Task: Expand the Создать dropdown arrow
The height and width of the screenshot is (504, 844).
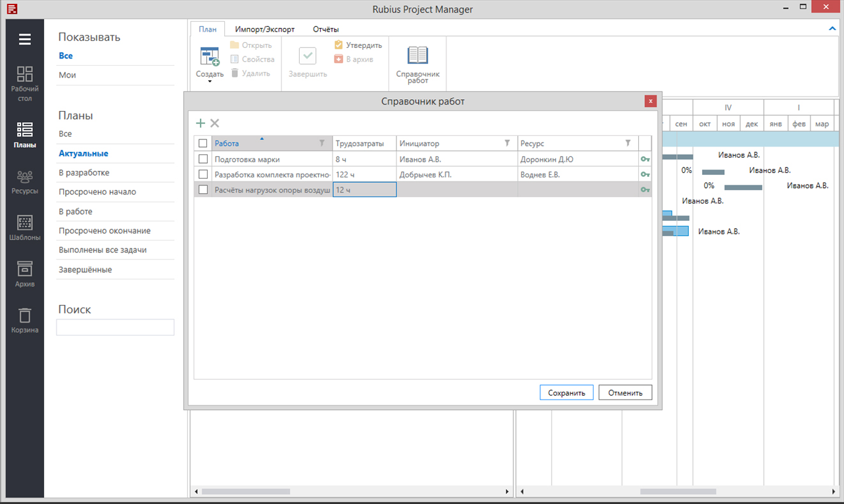Action: coord(210,81)
